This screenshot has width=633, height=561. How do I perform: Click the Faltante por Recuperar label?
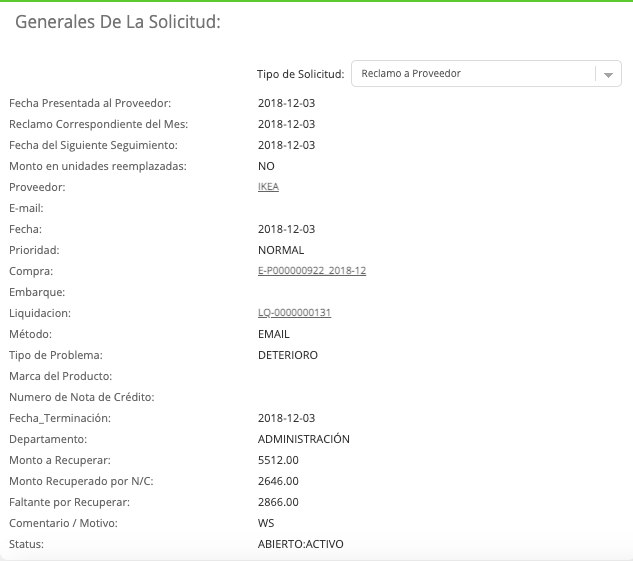point(69,502)
